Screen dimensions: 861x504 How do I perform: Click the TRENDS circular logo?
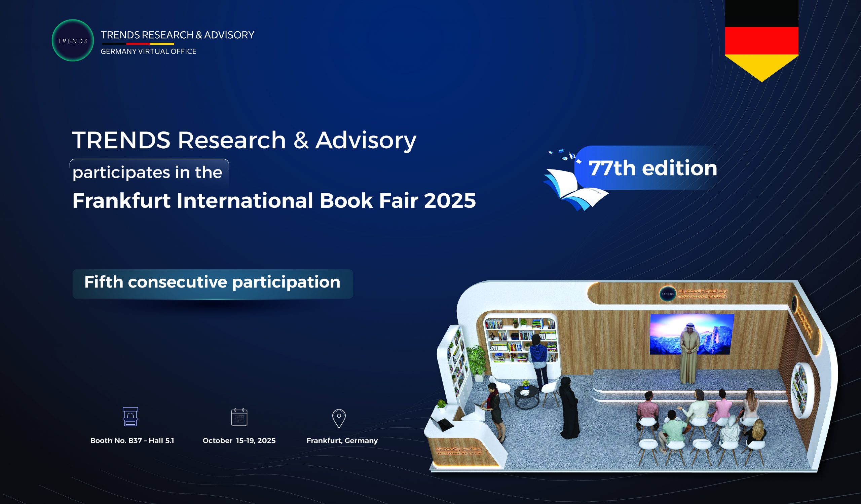tap(73, 41)
